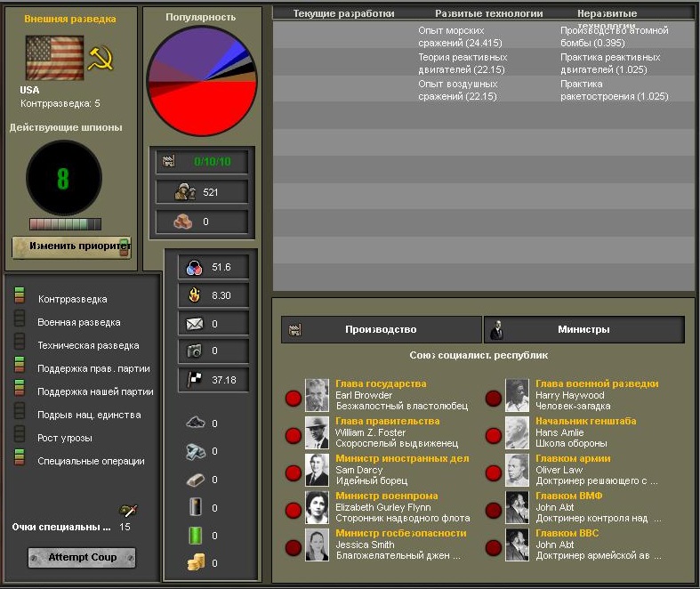Toggle priority indicator for Военная разведка
The height and width of the screenshot is (589, 700).
20,318
